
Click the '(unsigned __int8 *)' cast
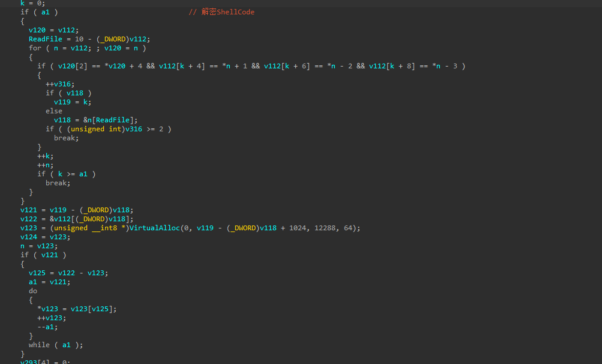90,228
